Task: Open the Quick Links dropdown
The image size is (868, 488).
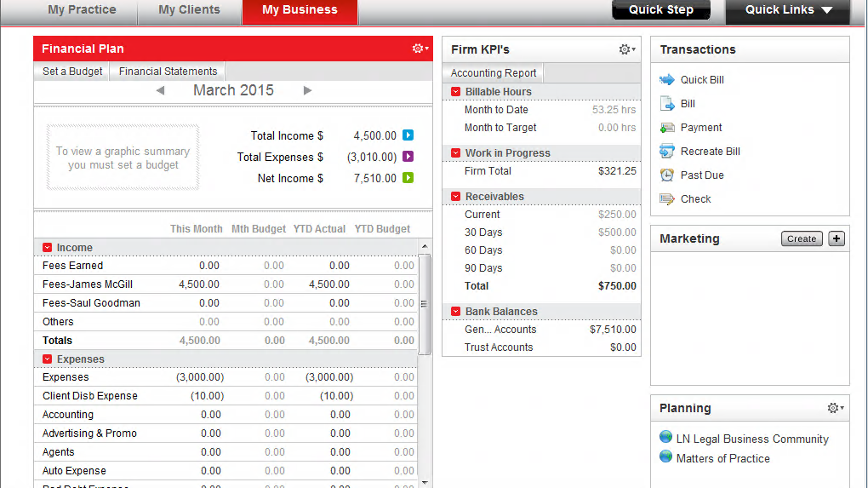Action: [788, 11]
